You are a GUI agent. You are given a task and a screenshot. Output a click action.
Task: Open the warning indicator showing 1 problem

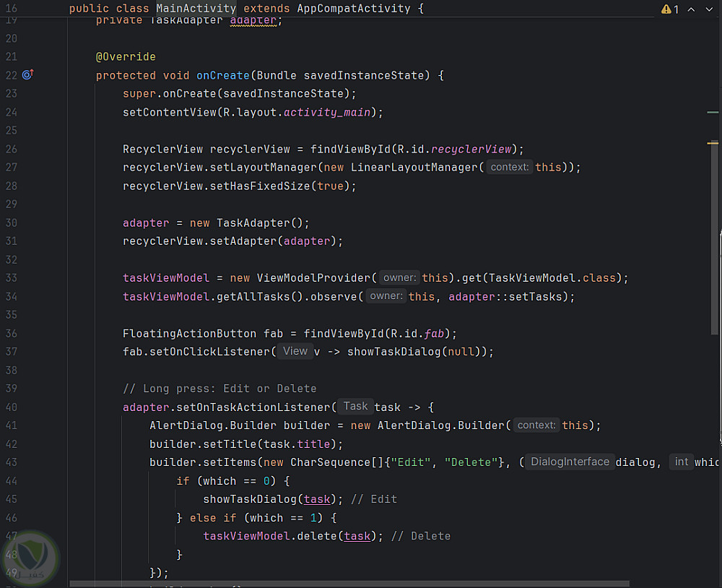click(x=670, y=9)
